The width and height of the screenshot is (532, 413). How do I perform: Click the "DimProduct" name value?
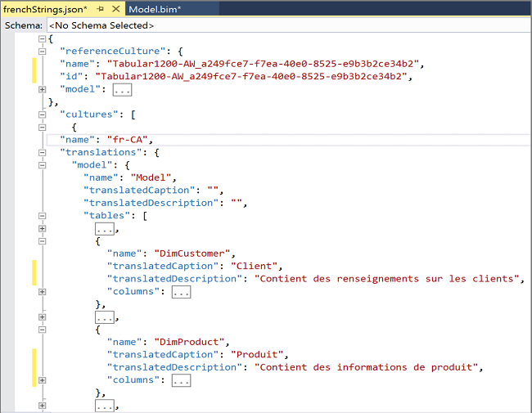click(x=189, y=342)
